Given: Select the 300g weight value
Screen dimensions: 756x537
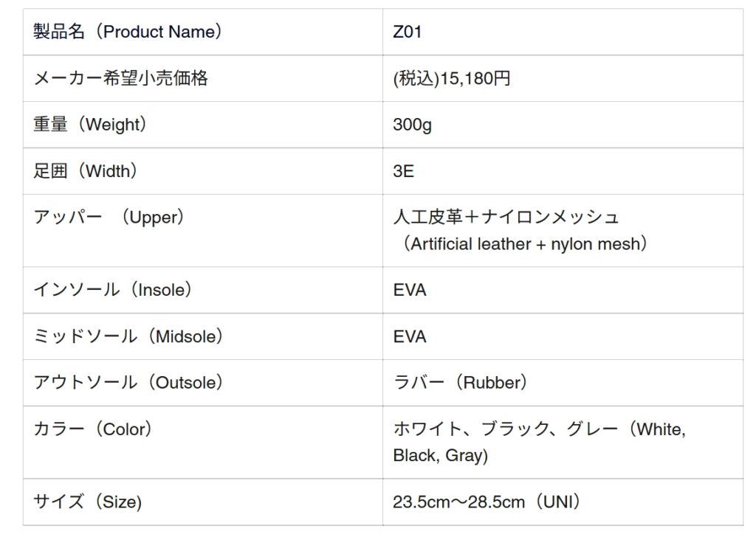Looking at the screenshot, I should (412, 125).
